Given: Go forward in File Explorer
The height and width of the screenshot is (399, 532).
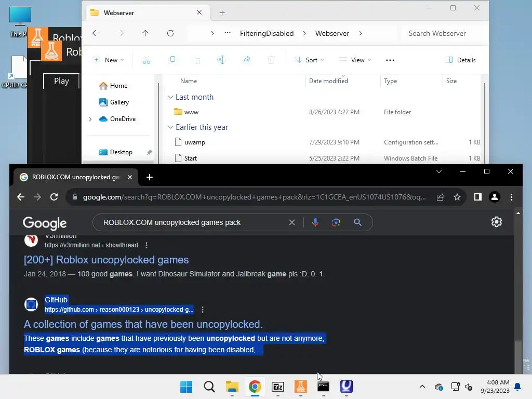Looking at the screenshot, I should click(x=121, y=33).
